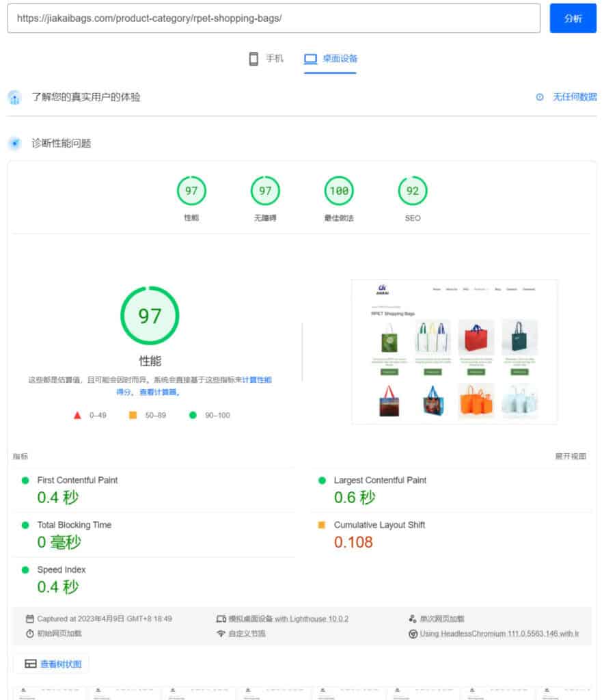Viewport: 604px width, 700px height.
Task: Click the 0 毫秒 TBT value
Action: pos(59,542)
